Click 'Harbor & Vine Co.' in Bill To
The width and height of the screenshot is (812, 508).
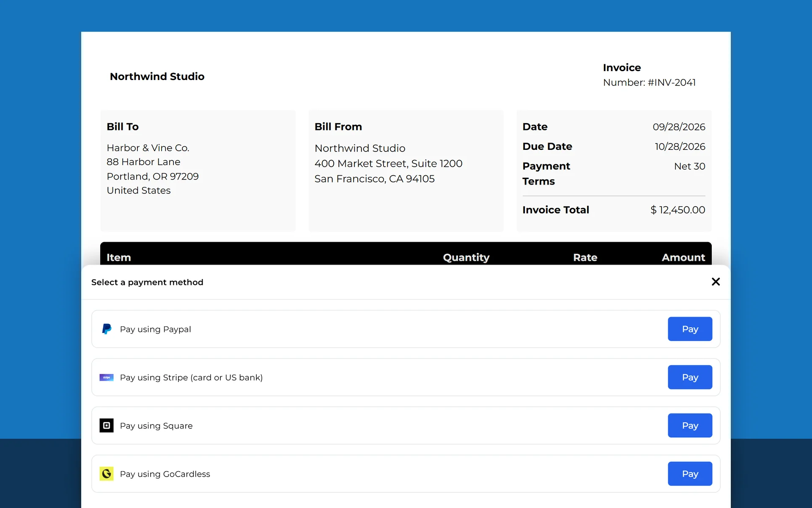pos(148,148)
